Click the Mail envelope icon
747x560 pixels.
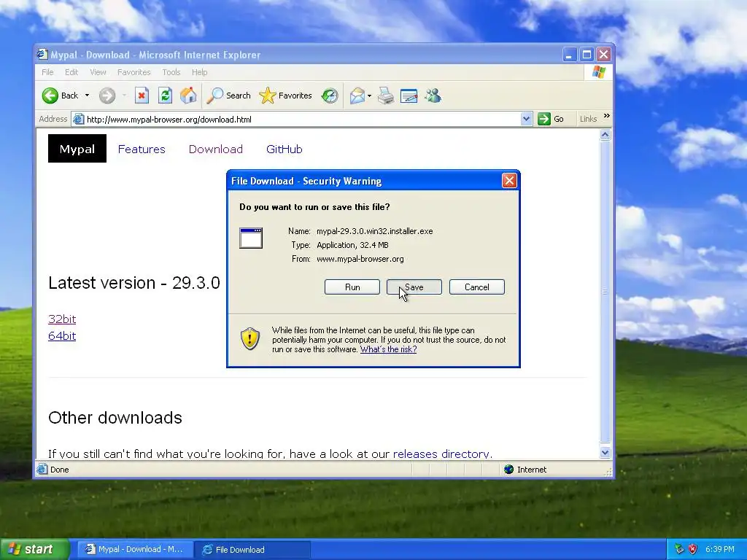(357, 96)
